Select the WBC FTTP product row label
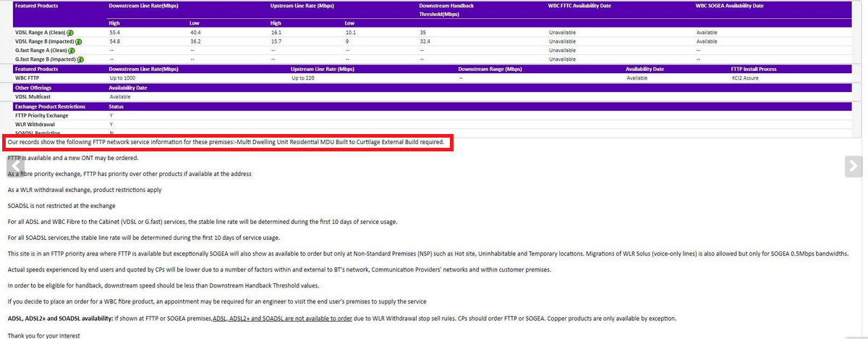Screen dimensions: 868x339 [29, 78]
